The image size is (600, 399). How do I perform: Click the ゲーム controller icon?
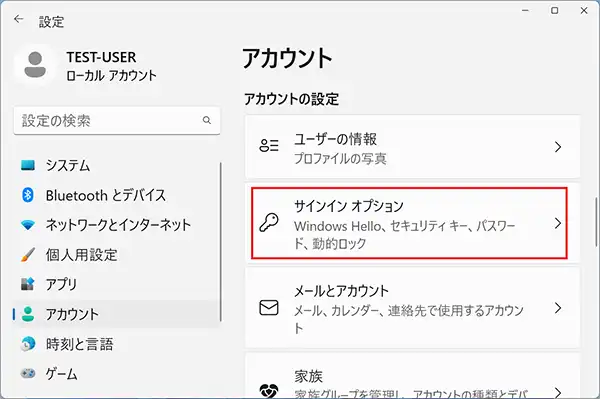coord(28,373)
